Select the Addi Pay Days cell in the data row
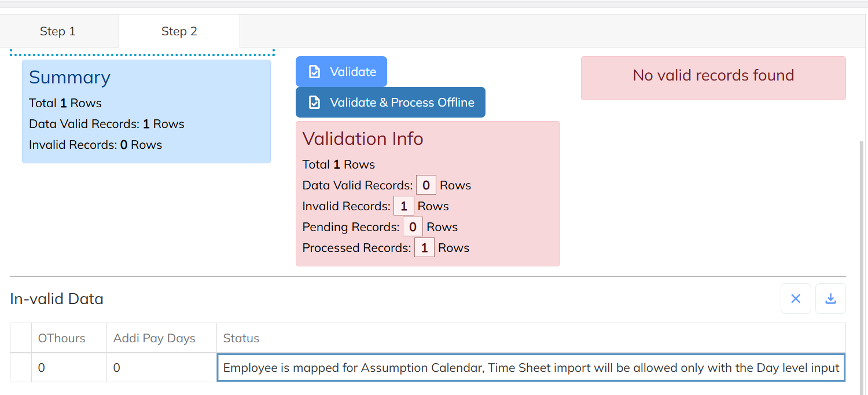Screen dimensions: 868x395 (x=161, y=368)
